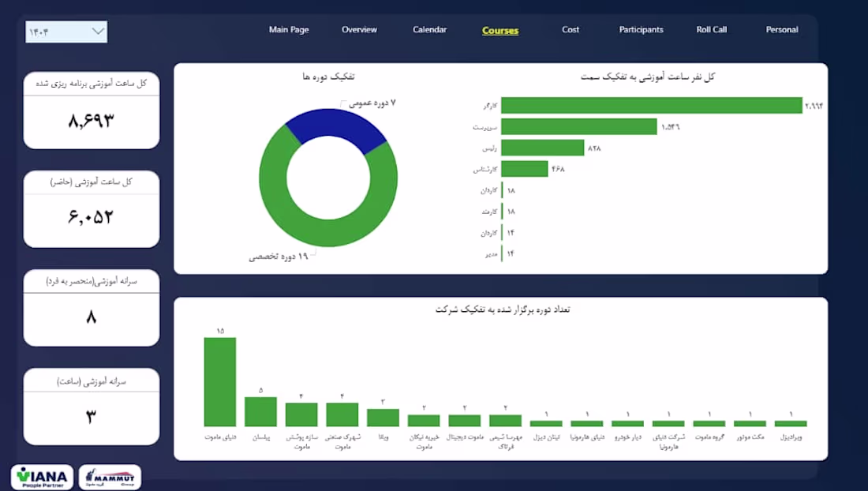Screen dimensions: 868x491
Task: Select the مکث موتور column
Action: pyautogui.click(x=750, y=423)
